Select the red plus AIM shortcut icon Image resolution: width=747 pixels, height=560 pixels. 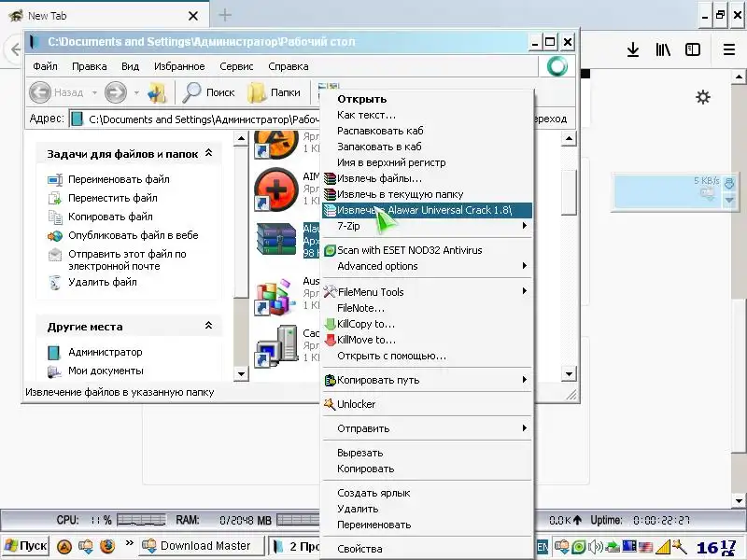pos(276,189)
